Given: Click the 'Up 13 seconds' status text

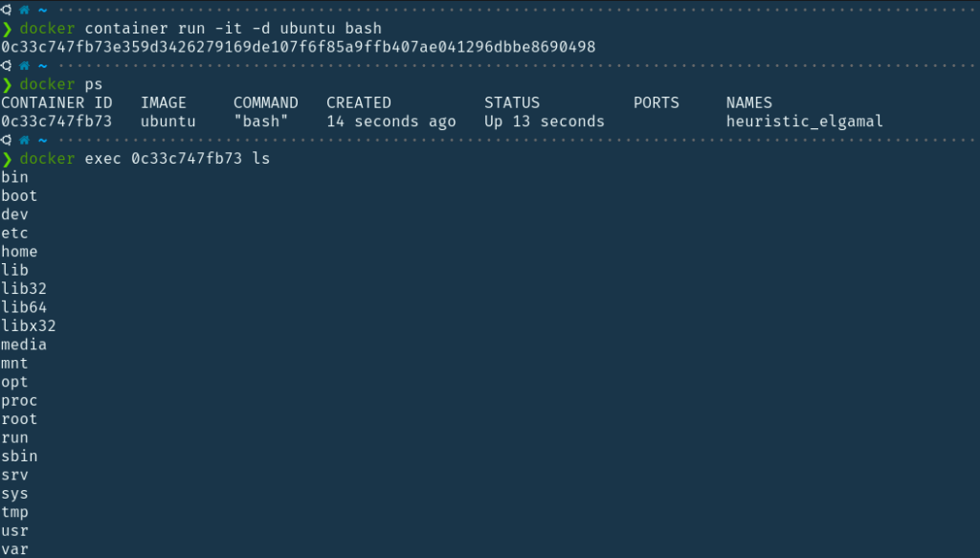Looking at the screenshot, I should pyautogui.click(x=545, y=122).
